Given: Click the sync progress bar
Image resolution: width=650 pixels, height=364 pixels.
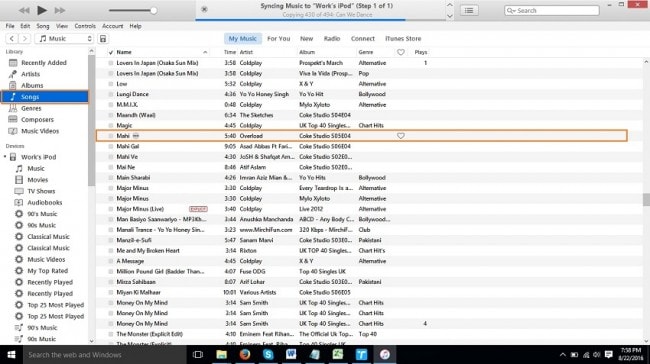Looking at the screenshot, I should [321, 19].
